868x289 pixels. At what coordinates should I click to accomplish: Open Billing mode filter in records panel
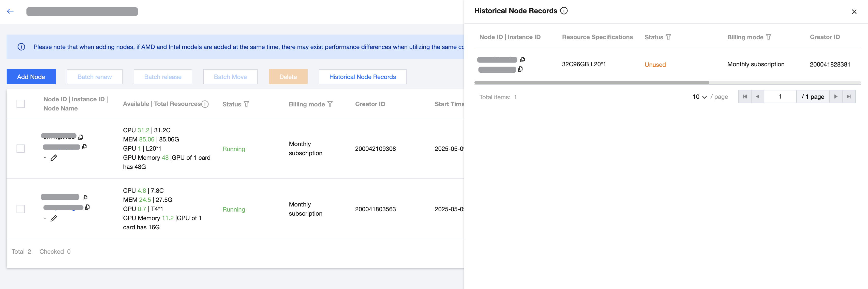click(769, 37)
